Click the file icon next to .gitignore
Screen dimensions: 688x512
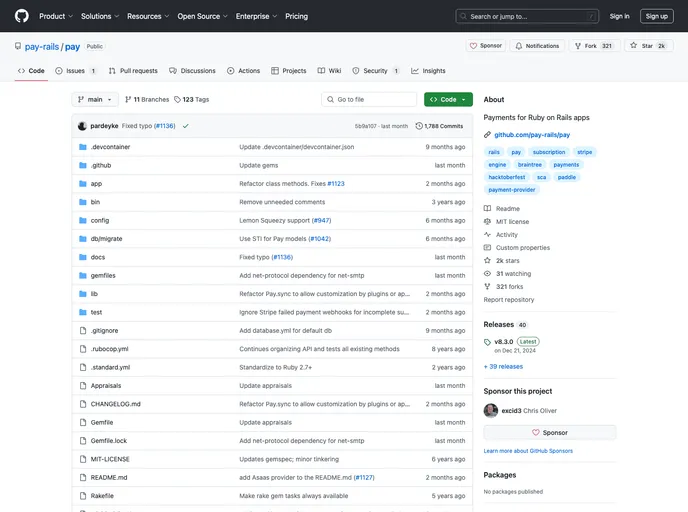pos(82,331)
